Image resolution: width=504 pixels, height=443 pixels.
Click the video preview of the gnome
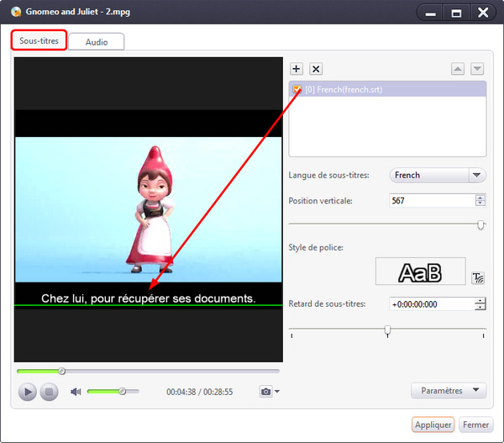149,209
